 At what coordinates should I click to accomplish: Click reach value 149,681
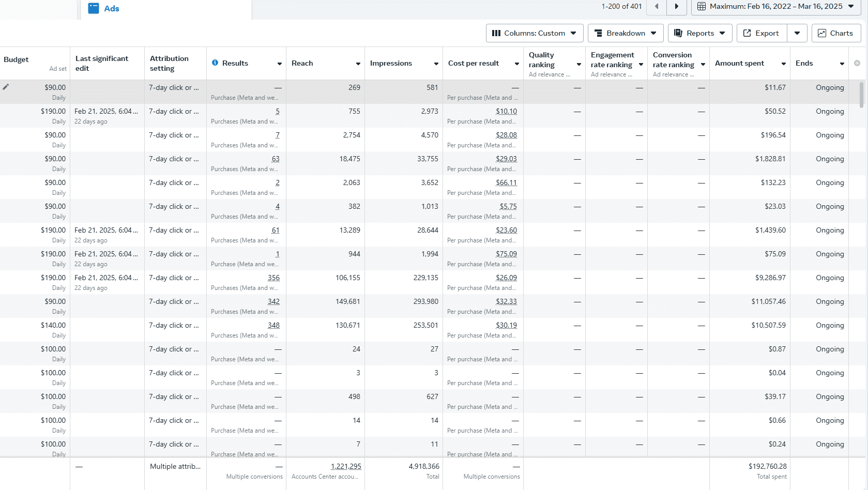[347, 301]
